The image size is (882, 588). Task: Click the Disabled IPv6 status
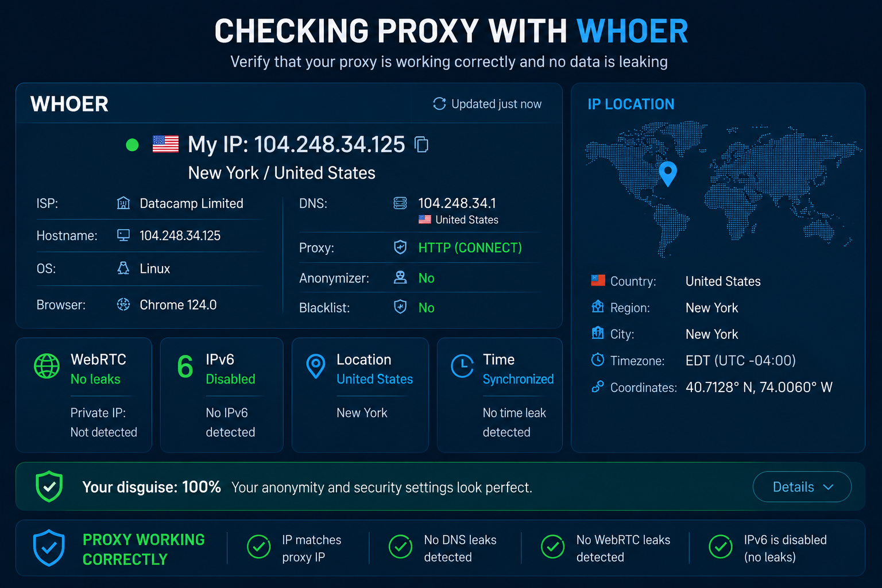click(230, 379)
